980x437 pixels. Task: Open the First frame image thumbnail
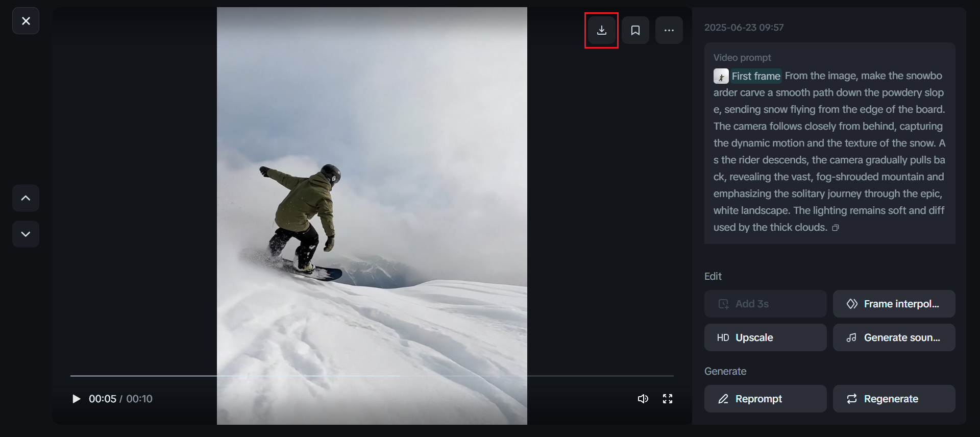(x=721, y=76)
